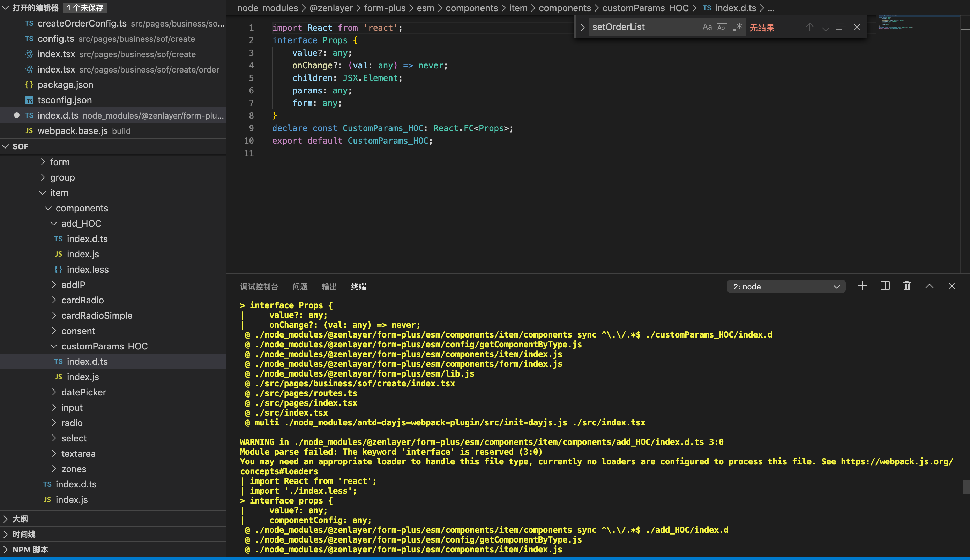This screenshot has height=560, width=970.
Task: Kill terminal with trash icon
Action: pyautogui.click(x=907, y=286)
